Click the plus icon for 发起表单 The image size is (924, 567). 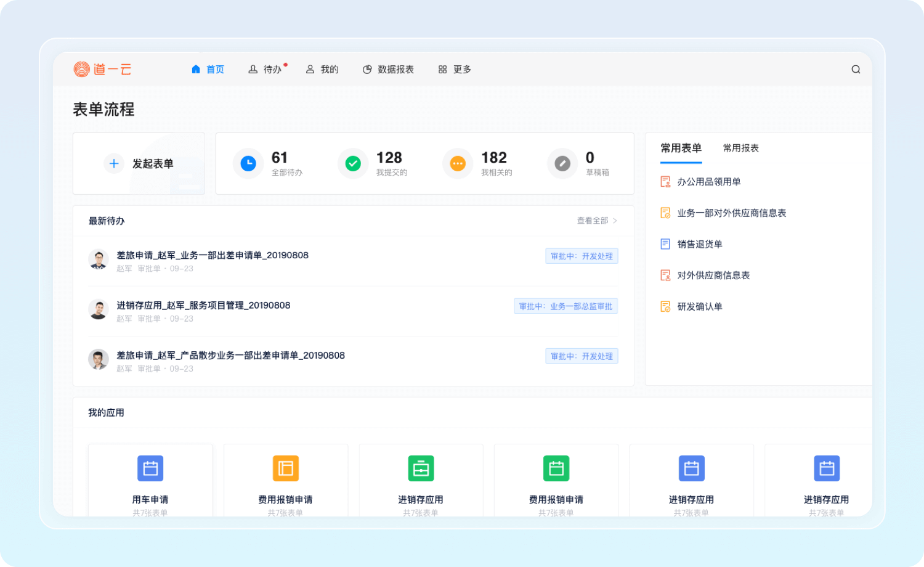pyautogui.click(x=114, y=163)
